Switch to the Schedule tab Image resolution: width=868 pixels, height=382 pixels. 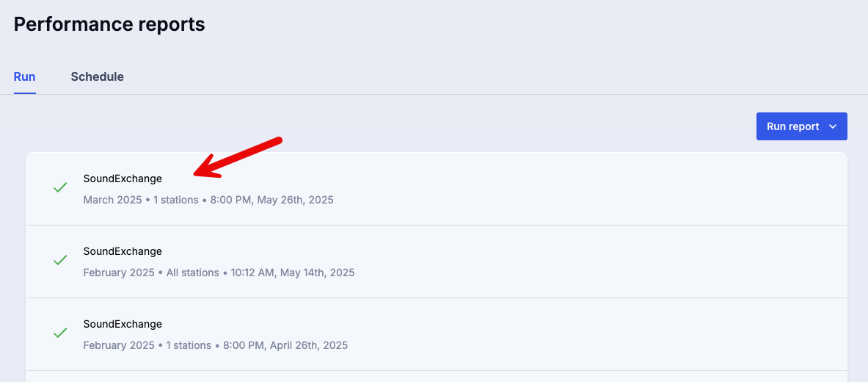click(97, 76)
